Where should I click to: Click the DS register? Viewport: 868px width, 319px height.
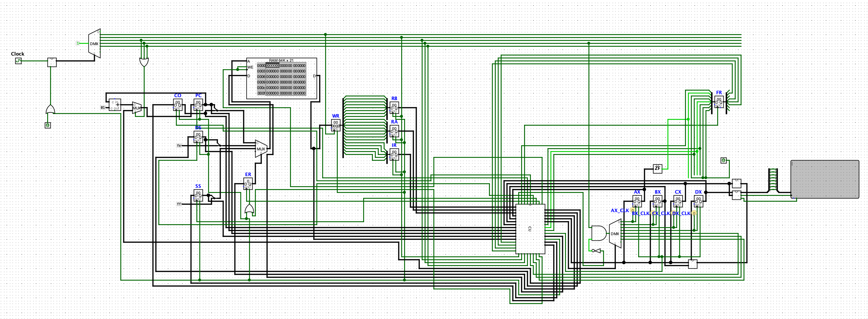[x=198, y=137]
